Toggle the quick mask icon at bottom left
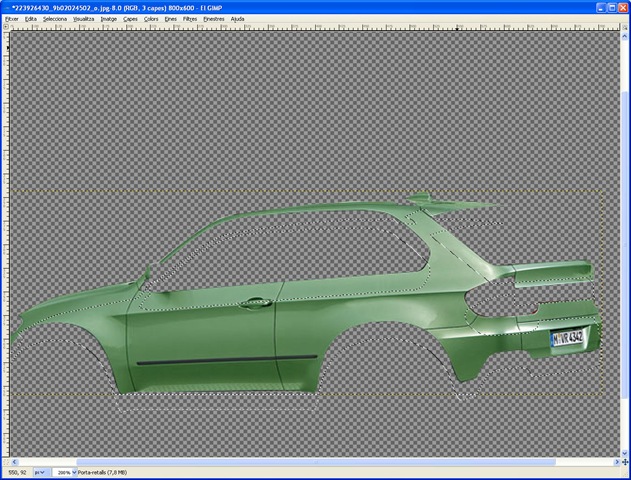The height and width of the screenshot is (480, 631). [x=6, y=462]
